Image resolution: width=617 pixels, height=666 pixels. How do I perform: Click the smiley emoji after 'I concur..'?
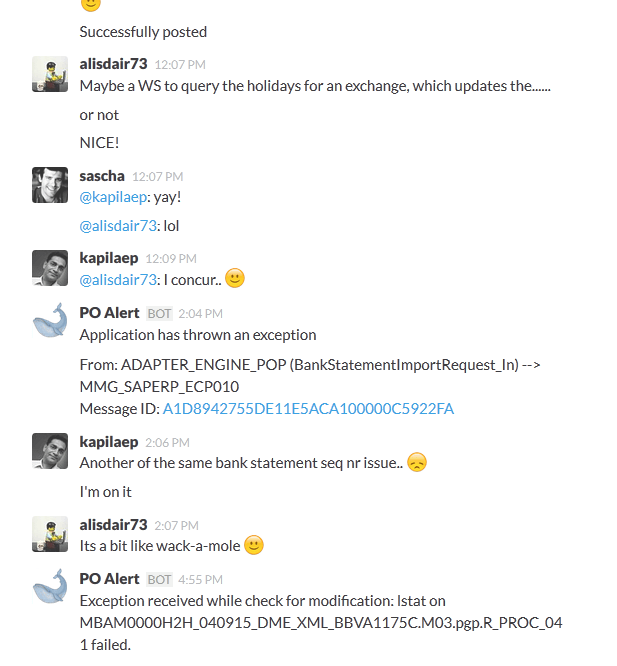[235, 279]
